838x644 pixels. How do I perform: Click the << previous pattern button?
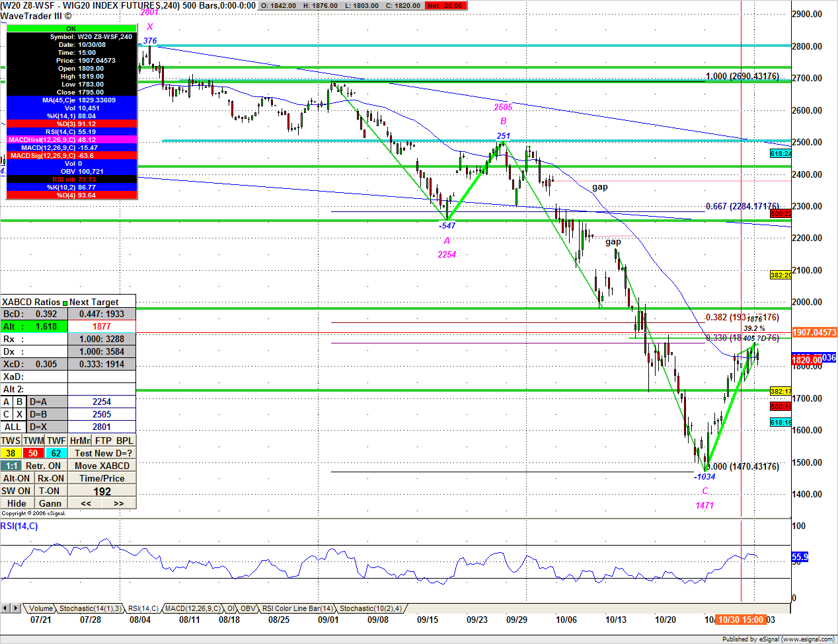(86, 503)
